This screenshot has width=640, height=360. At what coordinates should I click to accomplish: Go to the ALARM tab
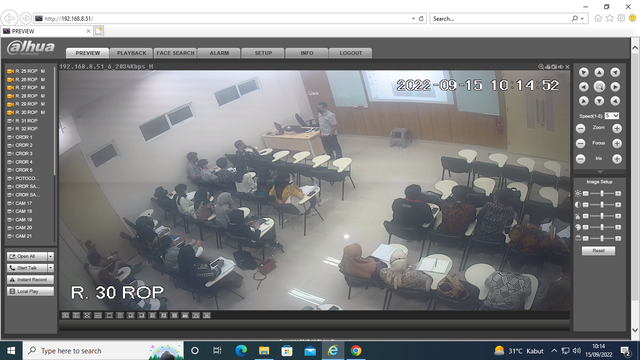(219, 53)
